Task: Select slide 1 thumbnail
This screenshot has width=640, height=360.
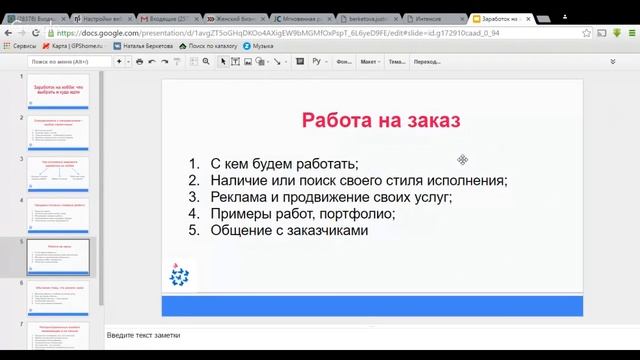Action: pyautogui.click(x=58, y=91)
